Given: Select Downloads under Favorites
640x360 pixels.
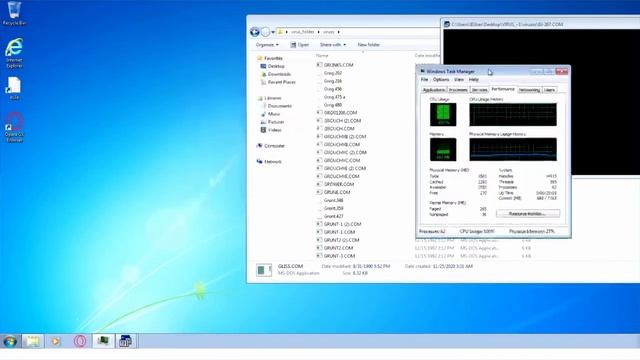Looking at the screenshot, I should [279, 74].
